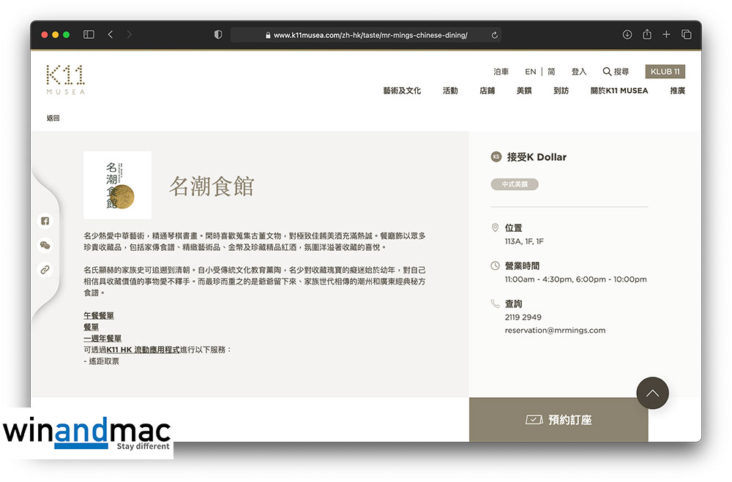
Task: Switch language to EN
Action: (x=531, y=72)
